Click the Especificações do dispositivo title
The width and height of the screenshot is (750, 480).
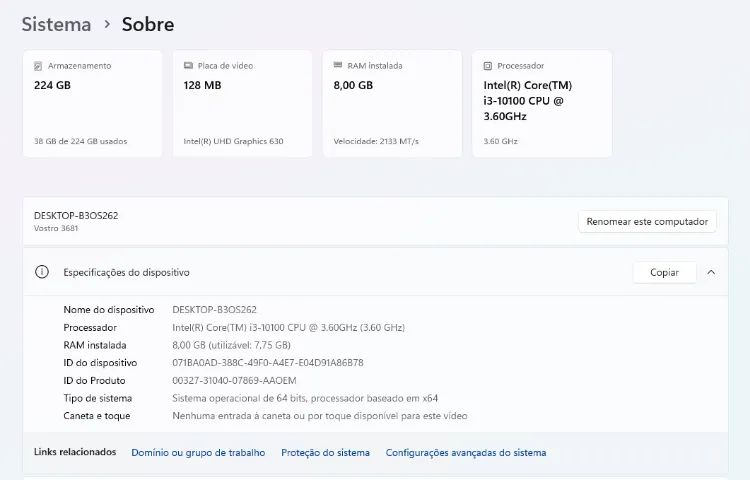coord(126,273)
